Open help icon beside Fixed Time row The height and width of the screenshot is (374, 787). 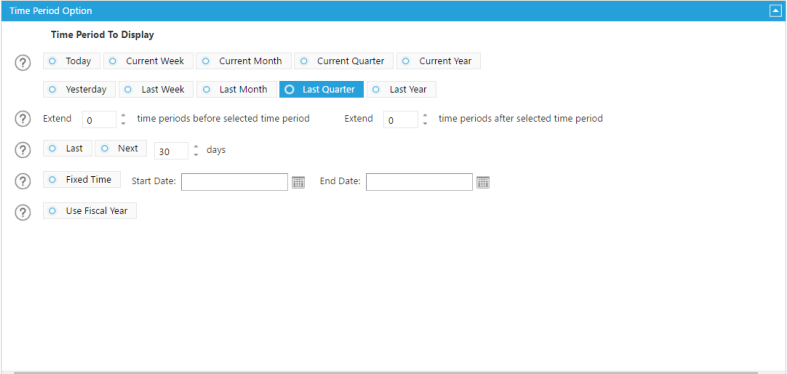point(23,182)
